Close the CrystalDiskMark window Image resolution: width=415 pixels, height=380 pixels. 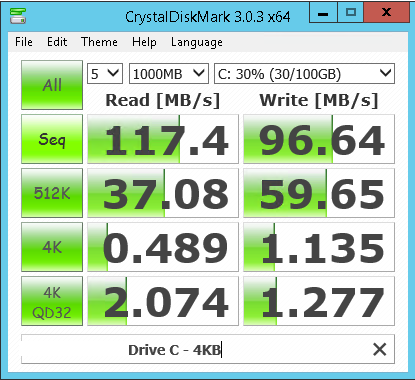tap(386, 13)
